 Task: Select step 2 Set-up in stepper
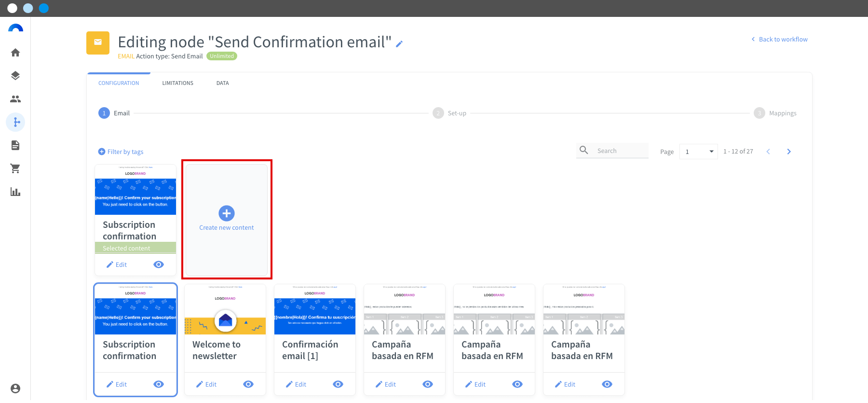[449, 113]
